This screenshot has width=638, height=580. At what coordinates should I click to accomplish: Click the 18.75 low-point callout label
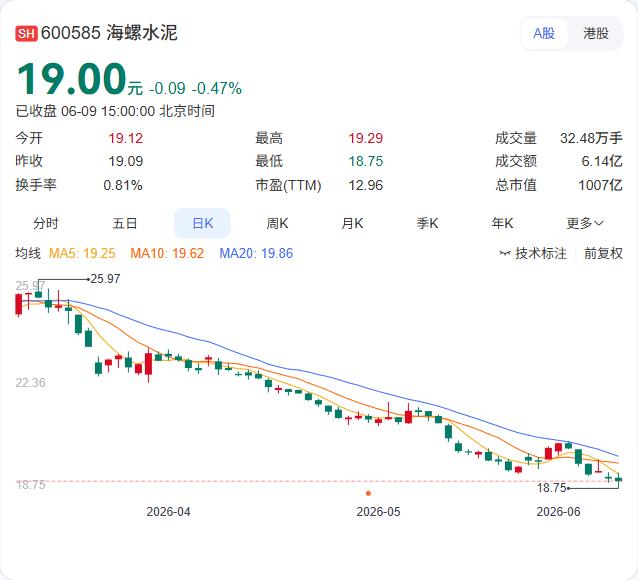551,488
